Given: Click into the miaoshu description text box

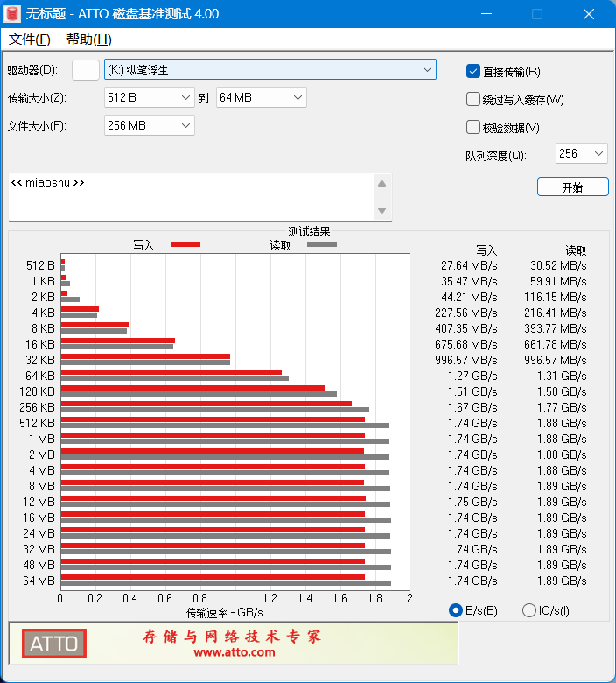Looking at the screenshot, I should click(191, 197).
